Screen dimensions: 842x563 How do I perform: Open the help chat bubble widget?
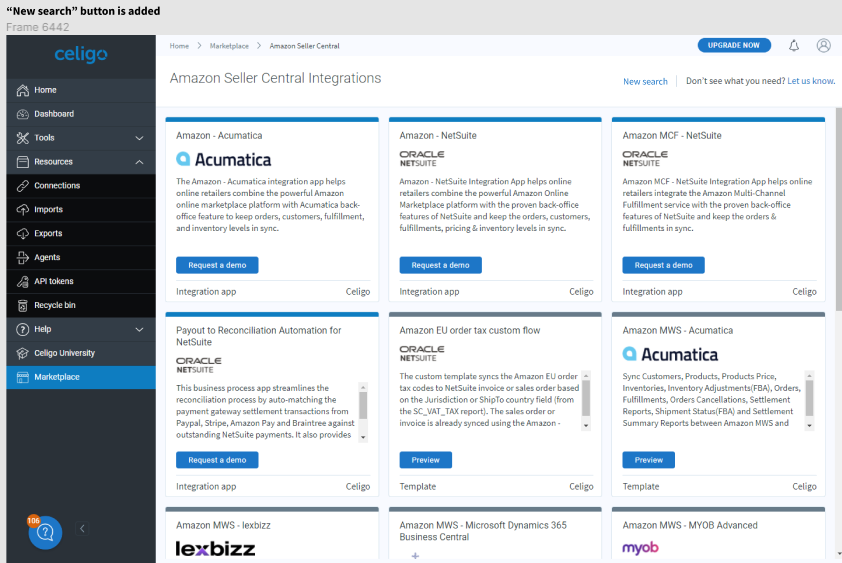click(x=45, y=533)
